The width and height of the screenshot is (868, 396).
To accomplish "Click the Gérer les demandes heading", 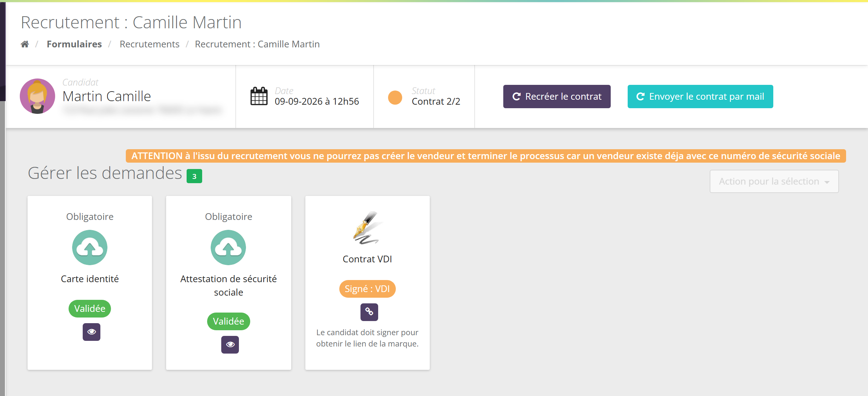I will [x=105, y=173].
